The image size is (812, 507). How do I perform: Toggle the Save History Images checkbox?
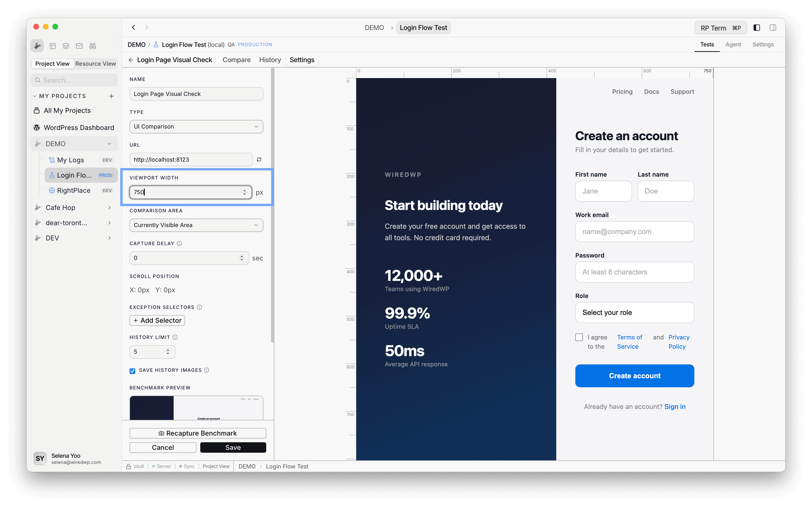[x=132, y=371]
